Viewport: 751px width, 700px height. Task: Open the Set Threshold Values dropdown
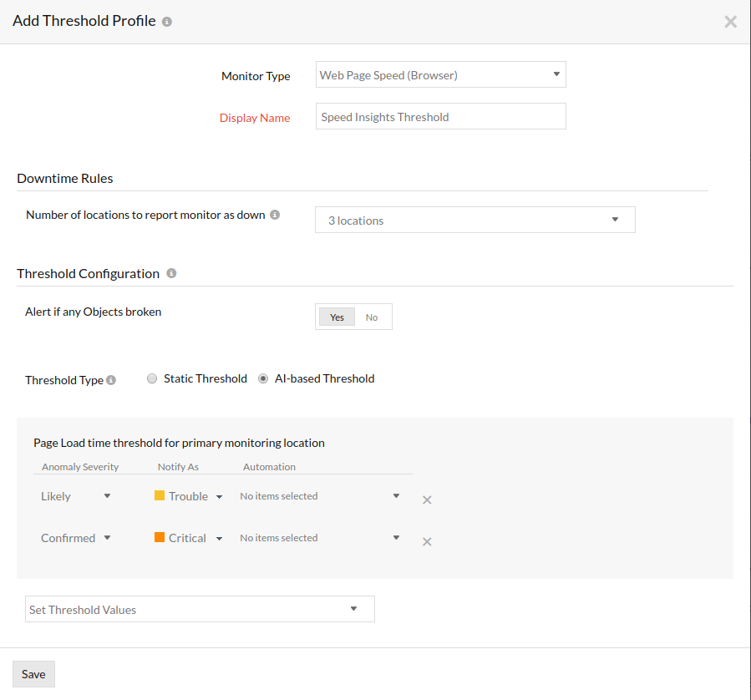coord(200,609)
